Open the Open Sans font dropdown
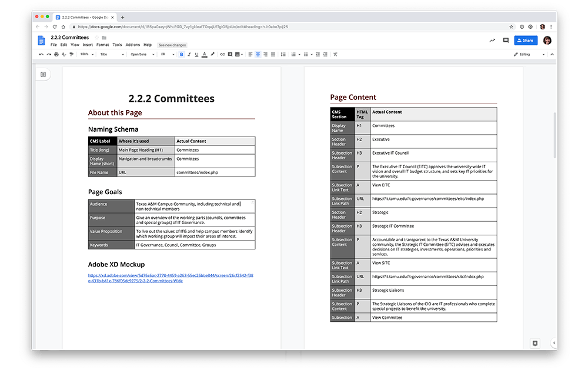The height and width of the screenshot is (370, 588). (x=142, y=54)
